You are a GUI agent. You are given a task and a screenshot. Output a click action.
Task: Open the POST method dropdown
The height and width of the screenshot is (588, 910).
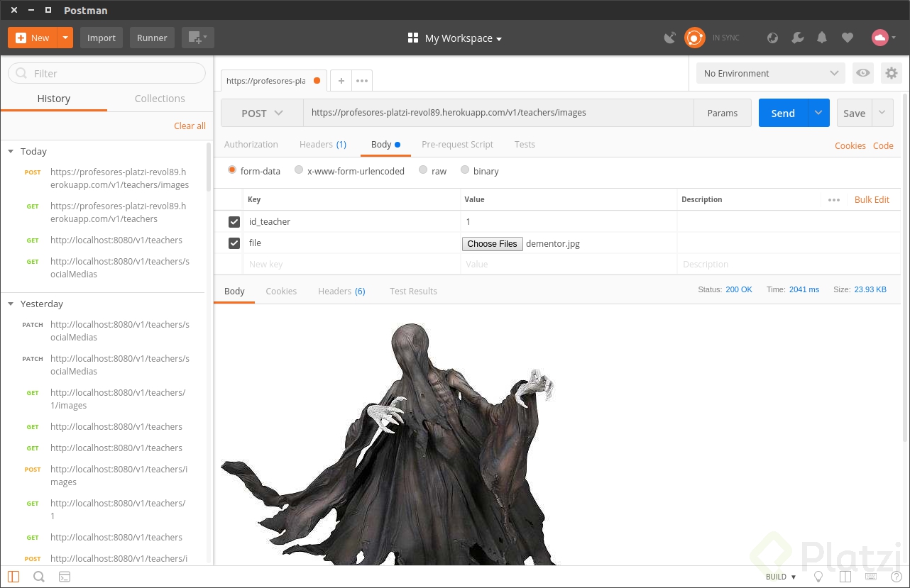click(262, 113)
